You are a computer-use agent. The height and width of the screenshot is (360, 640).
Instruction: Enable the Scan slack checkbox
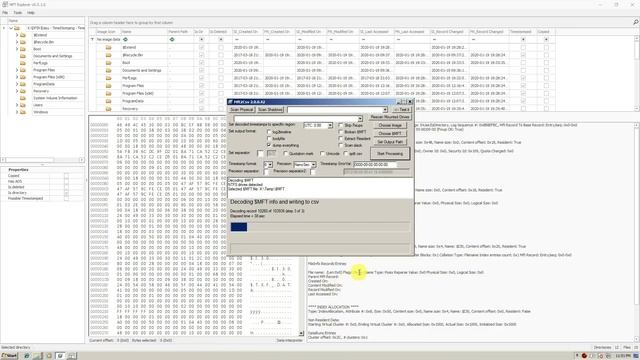[341, 145]
